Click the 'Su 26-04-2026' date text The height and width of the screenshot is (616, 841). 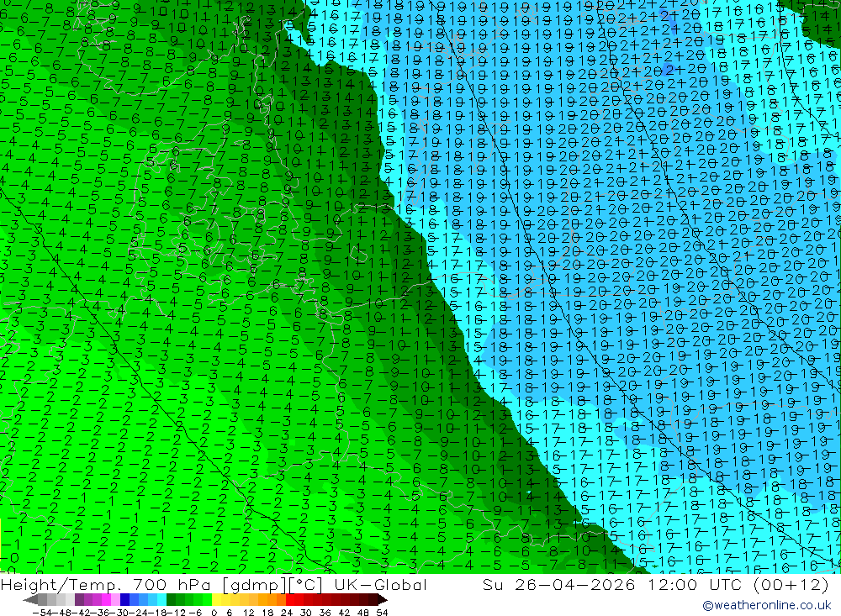pyautogui.click(x=559, y=585)
